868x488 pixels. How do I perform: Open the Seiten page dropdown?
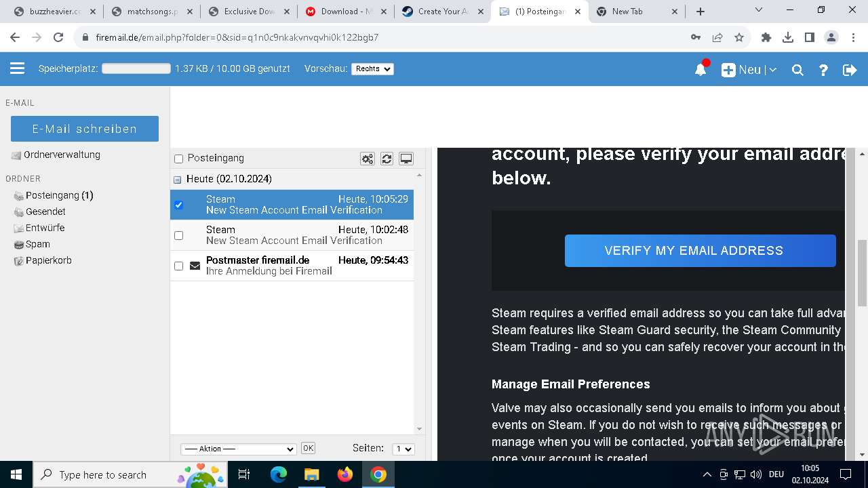point(403,449)
